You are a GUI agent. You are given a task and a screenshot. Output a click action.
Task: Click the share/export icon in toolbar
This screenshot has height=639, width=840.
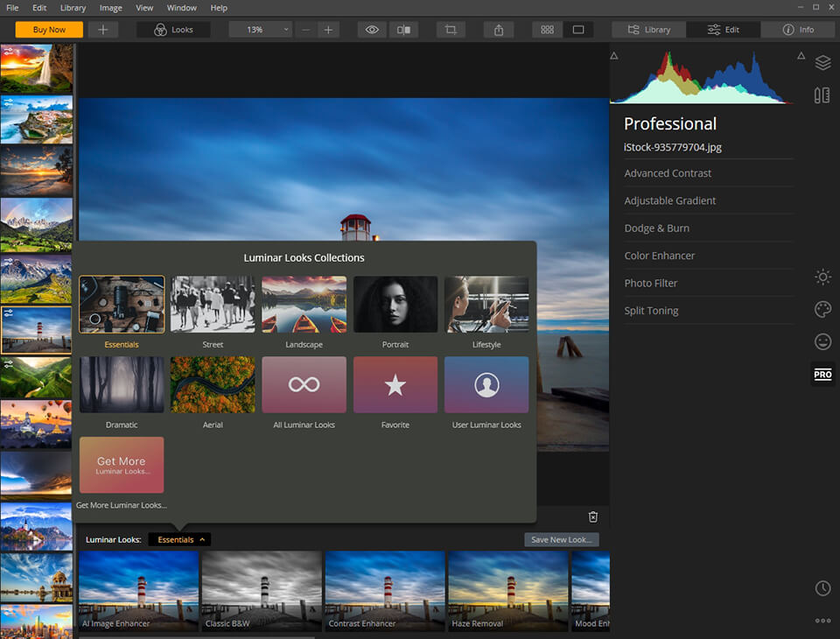click(x=499, y=30)
